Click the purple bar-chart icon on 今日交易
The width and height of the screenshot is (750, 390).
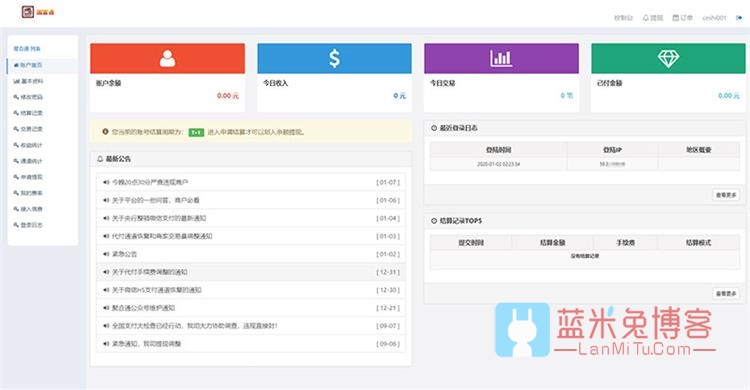pos(501,58)
